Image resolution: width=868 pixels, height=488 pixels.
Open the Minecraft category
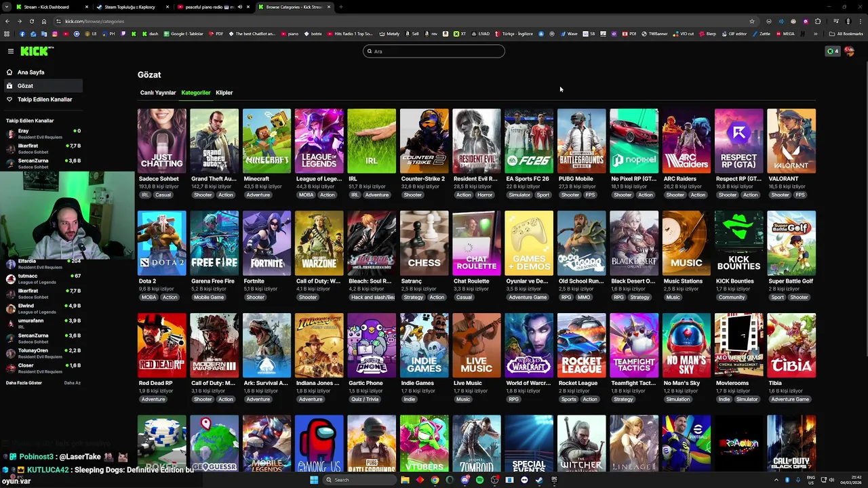267,140
